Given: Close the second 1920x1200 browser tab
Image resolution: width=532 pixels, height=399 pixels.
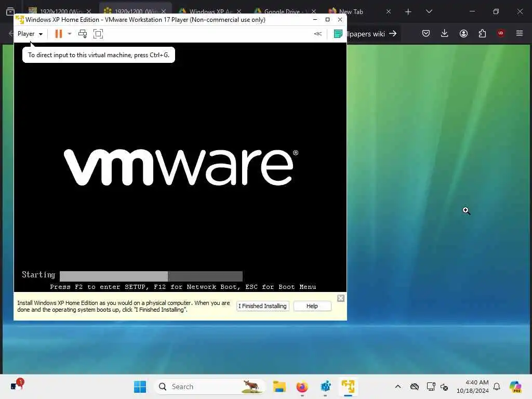Looking at the screenshot, I should [x=164, y=11].
